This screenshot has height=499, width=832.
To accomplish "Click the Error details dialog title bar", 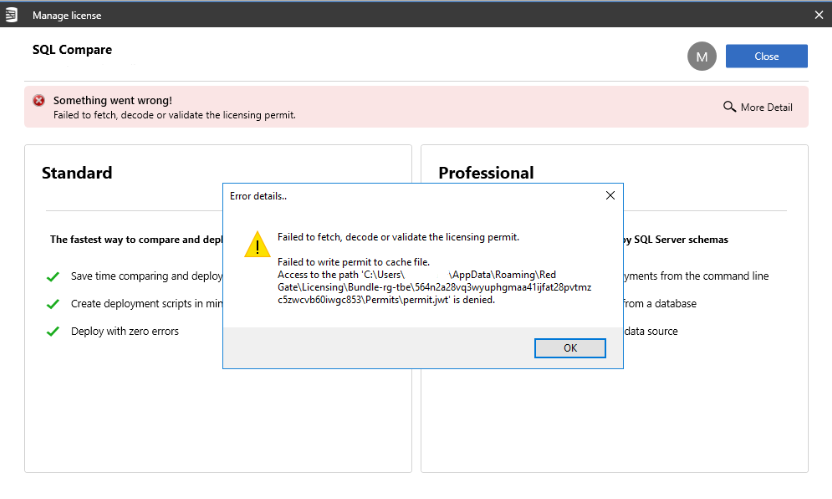I will (400, 196).
